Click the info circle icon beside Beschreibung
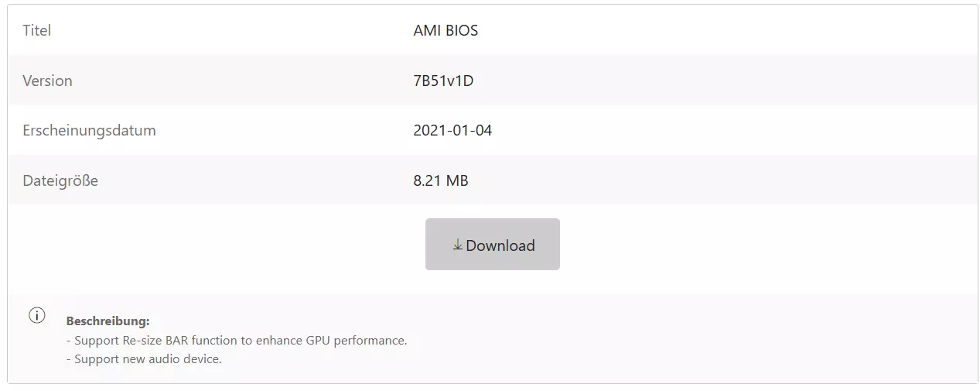Viewport: 980px width, 391px height. point(36,316)
